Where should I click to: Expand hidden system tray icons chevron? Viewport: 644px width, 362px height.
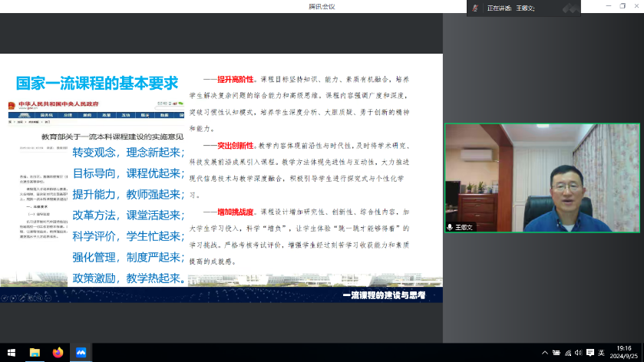point(544,353)
